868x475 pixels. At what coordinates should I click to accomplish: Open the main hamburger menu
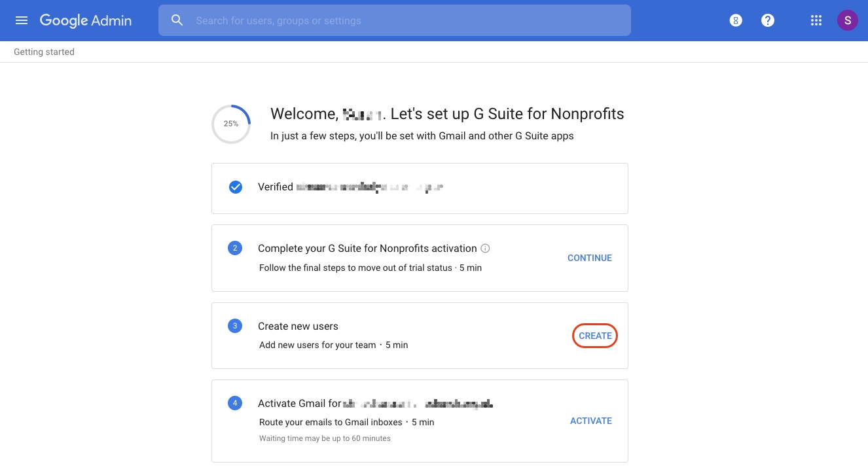coord(22,20)
